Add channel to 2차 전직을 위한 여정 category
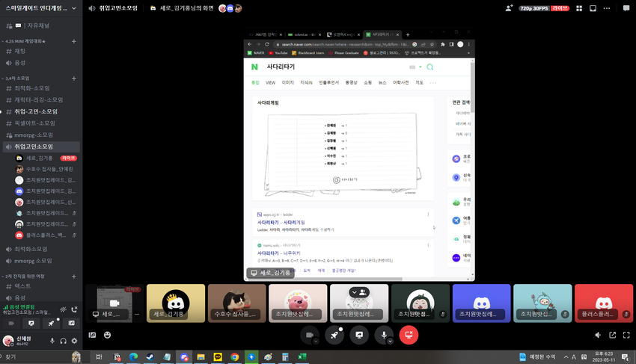 tap(73, 276)
